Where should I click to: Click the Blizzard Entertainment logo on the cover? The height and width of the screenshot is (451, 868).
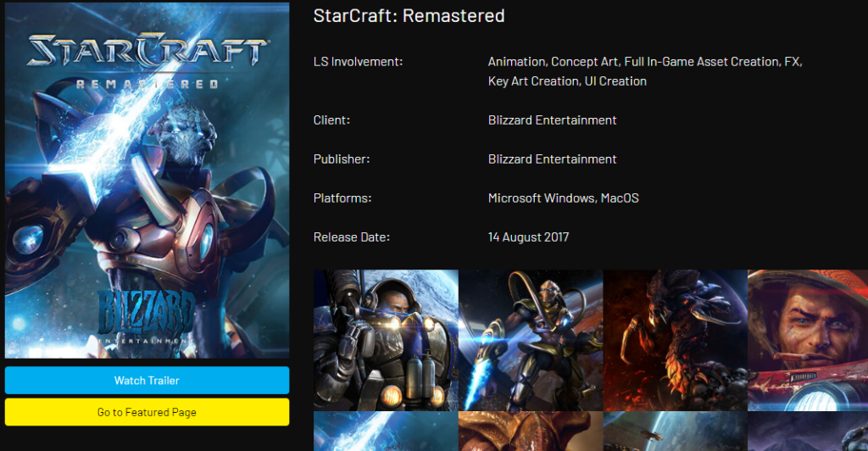[145, 317]
